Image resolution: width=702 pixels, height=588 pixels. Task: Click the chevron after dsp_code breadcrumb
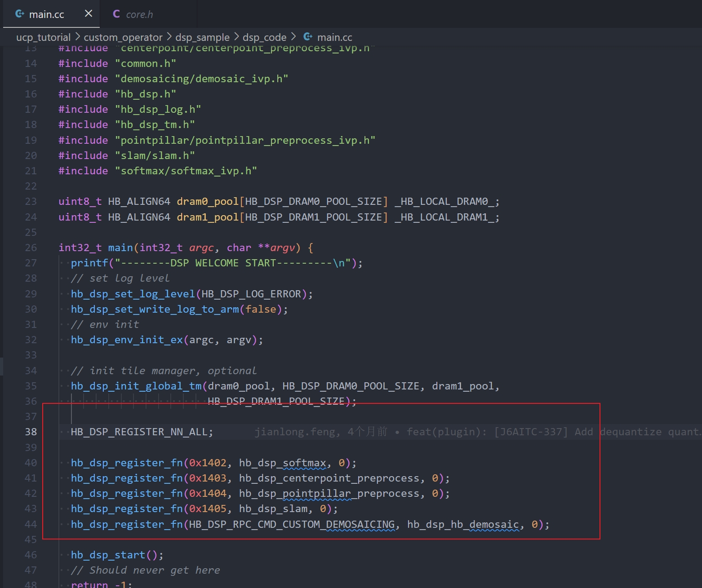point(293,37)
